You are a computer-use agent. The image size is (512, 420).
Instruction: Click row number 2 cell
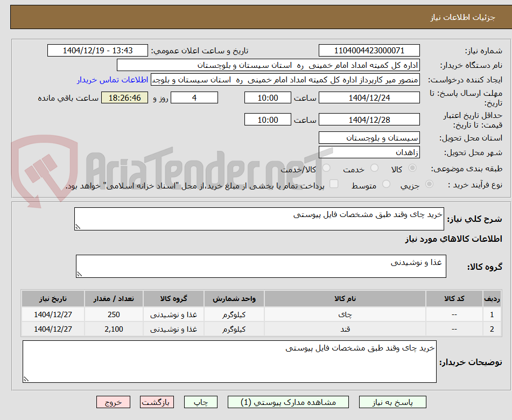[x=492, y=329]
